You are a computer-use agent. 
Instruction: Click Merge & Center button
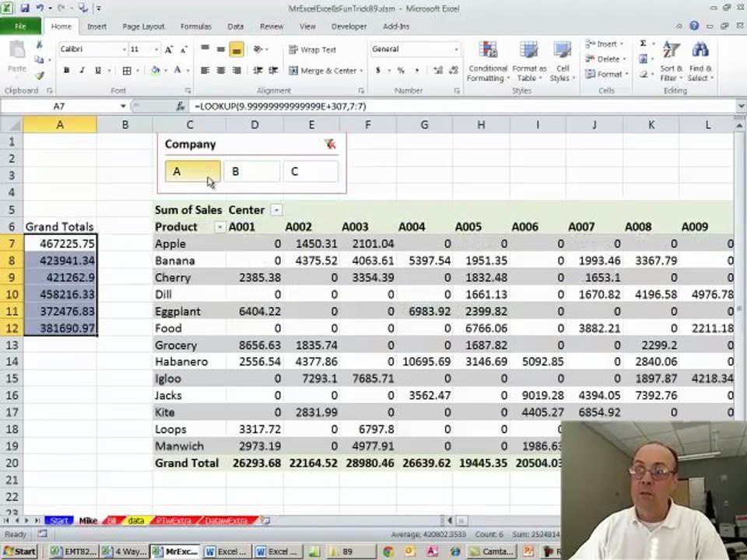pos(322,71)
